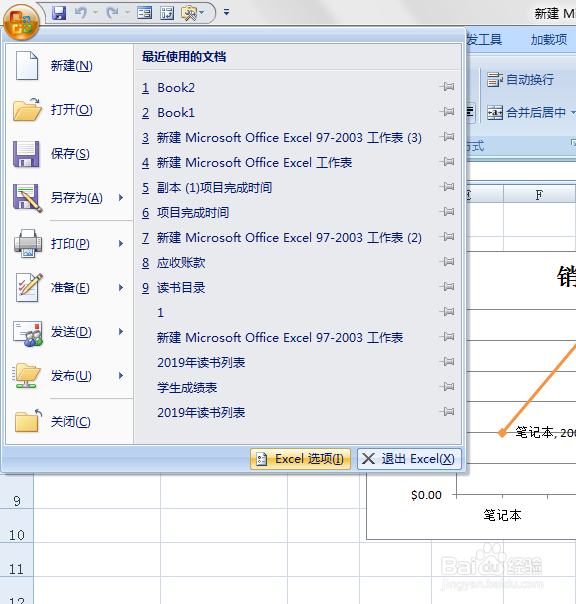This screenshot has width=576, height=604.
Task: Toggle pin for 学生成绩表
Action: click(447, 386)
